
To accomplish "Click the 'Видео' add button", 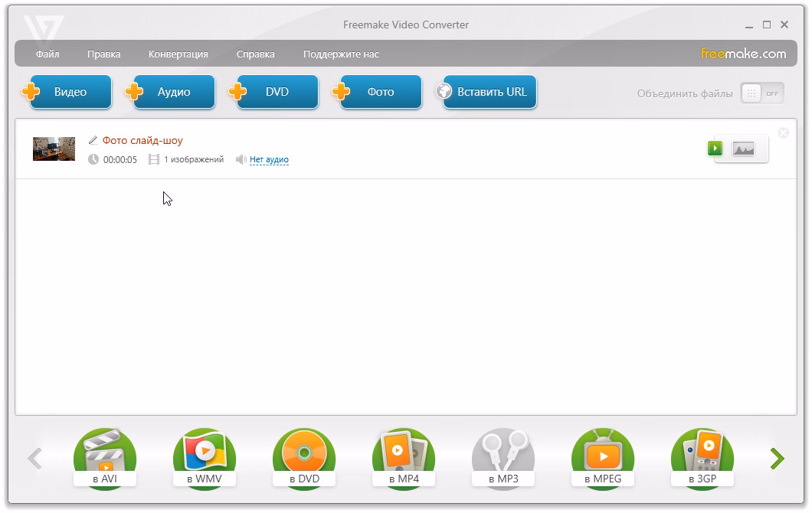I will pos(70,92).
